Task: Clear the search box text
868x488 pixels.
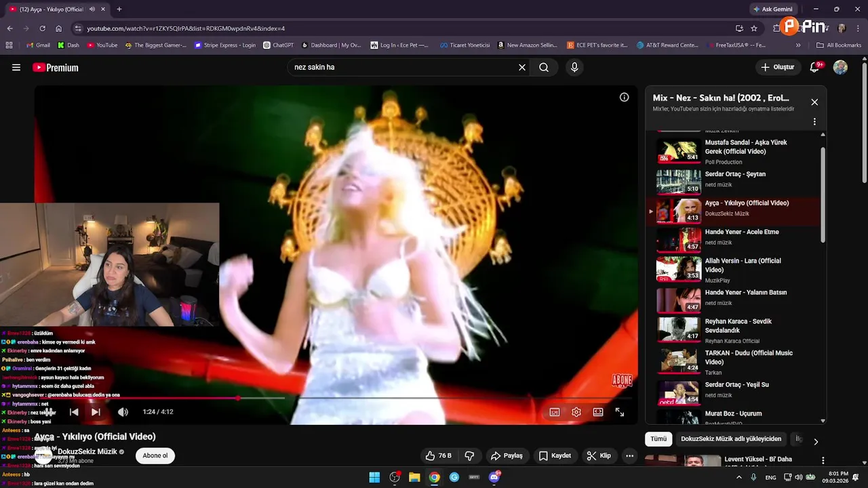Action: point(522,67)
